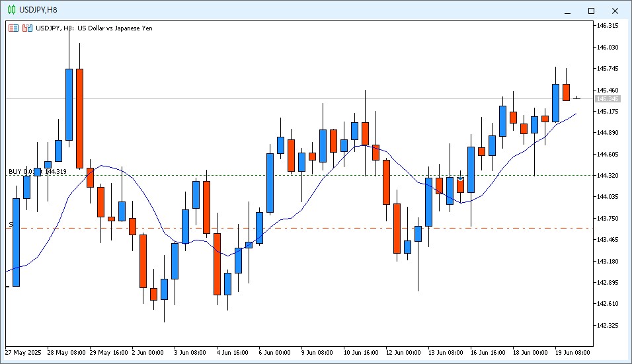Click the '27 May 2025' time axis label
This screenshot has height=364, width=632.
23,353
